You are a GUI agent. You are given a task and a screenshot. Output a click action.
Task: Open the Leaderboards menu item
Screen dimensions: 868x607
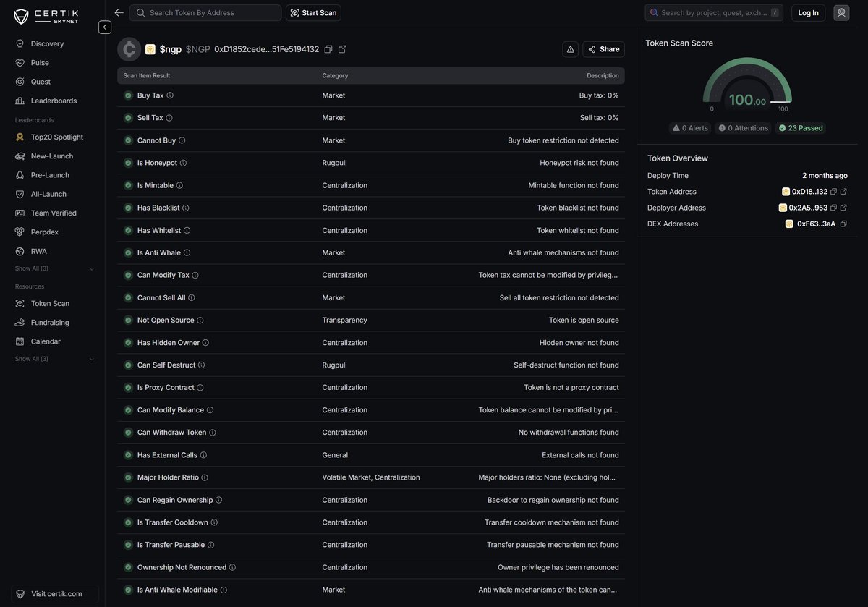54,101
